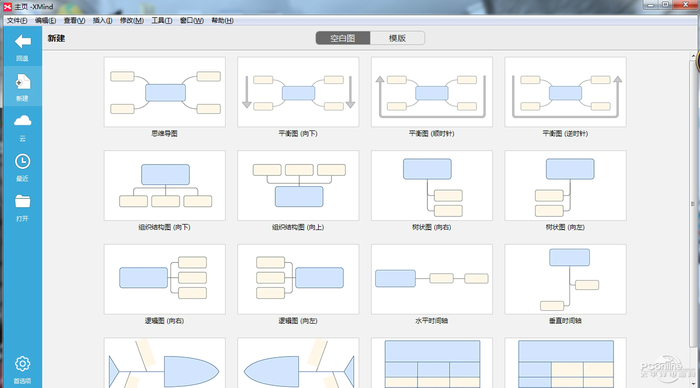
Task: Choose the blue-celled matrix table template
Action: (x=432, y=363)
